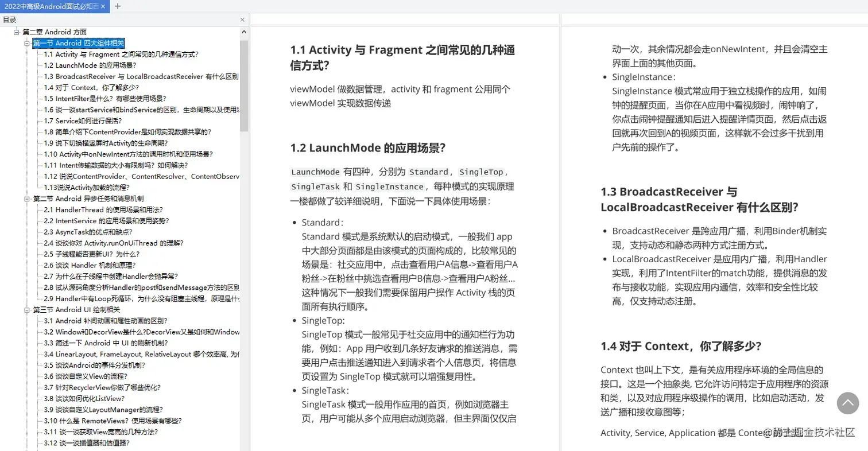This screenshot has height=451, width=868.
Task: Close the 2022中高级Android面试 document tab
Action: [x=103, y=6]
